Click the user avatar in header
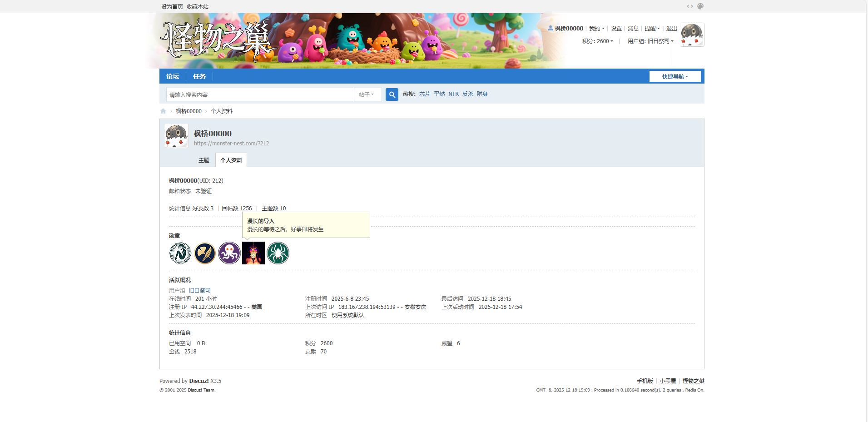The height and width of the screenshot is (422, 868). tap(692, 35)
